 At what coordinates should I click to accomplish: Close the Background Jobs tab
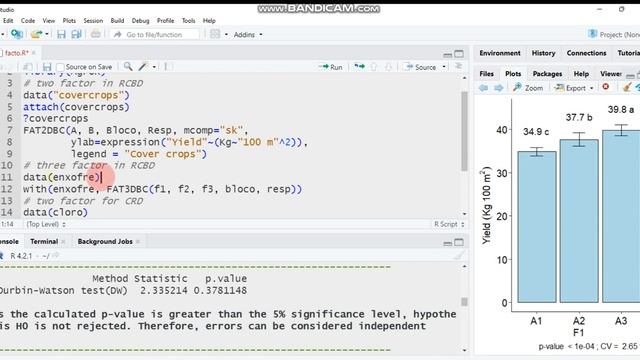click(138, 242)
